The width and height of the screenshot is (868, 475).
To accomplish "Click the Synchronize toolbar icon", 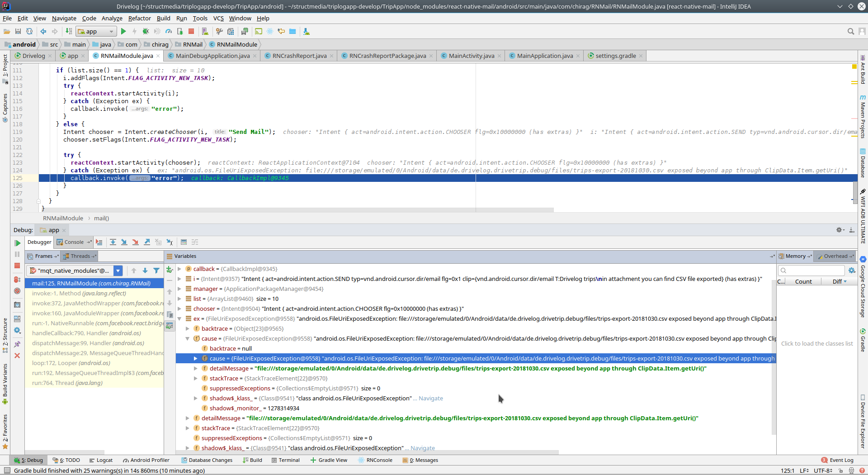I will click(29, 31).
